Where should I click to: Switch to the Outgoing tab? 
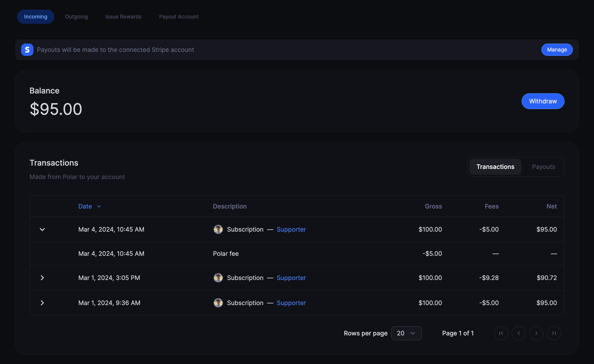point(76,17)
